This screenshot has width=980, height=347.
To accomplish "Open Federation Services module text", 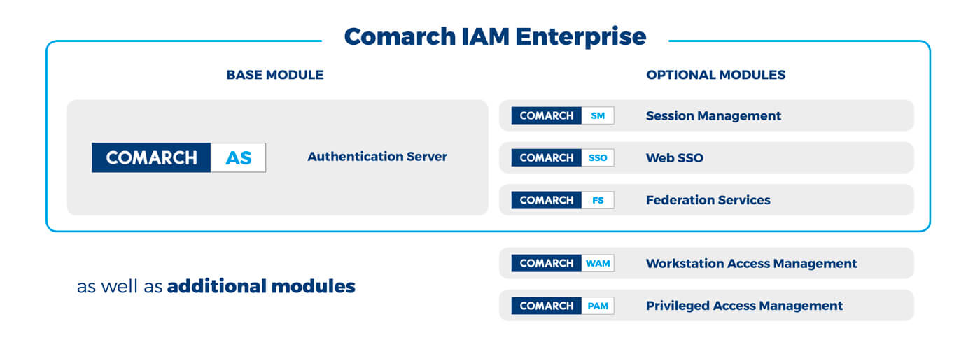I will 708,200.
